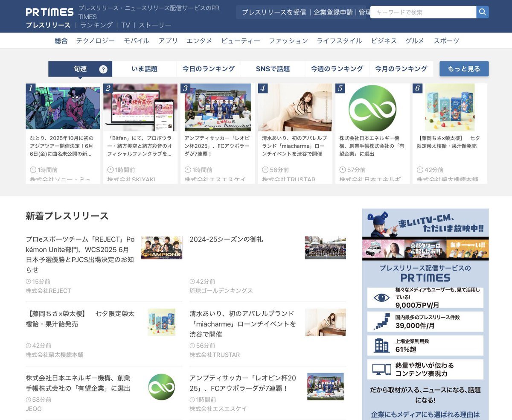
Task: Click 新着プレスリリース heading
Action: 67,216
